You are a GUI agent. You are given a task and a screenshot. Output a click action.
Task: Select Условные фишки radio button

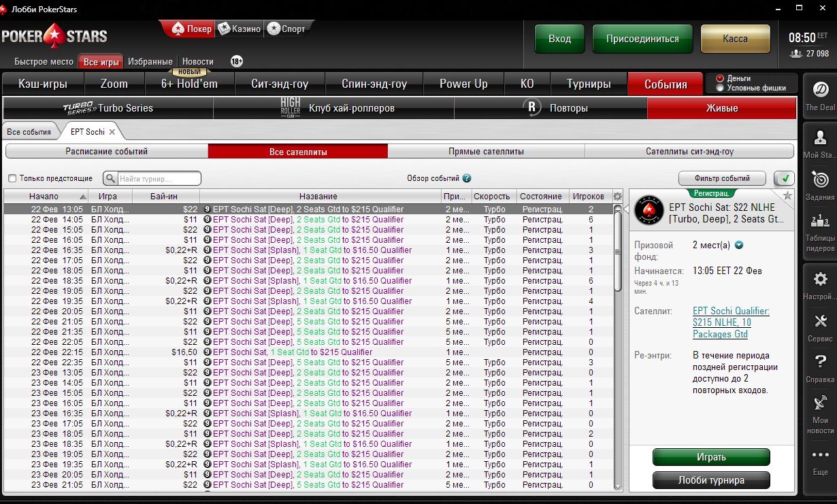720,88
